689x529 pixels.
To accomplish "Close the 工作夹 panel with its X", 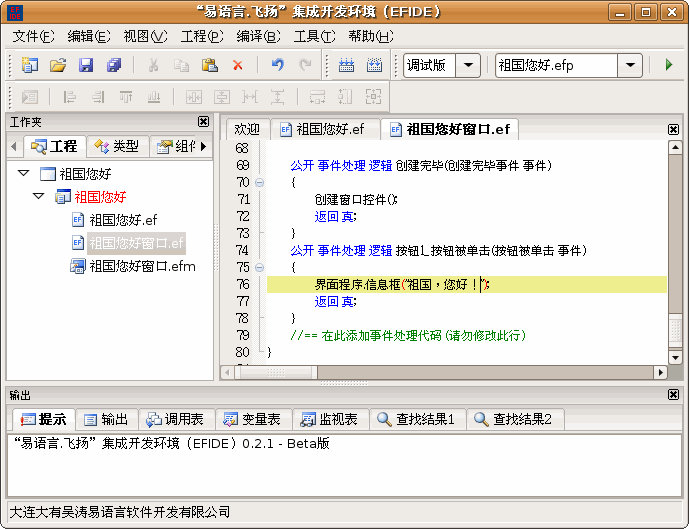I will pyautogui.click(x=204, y=122).
